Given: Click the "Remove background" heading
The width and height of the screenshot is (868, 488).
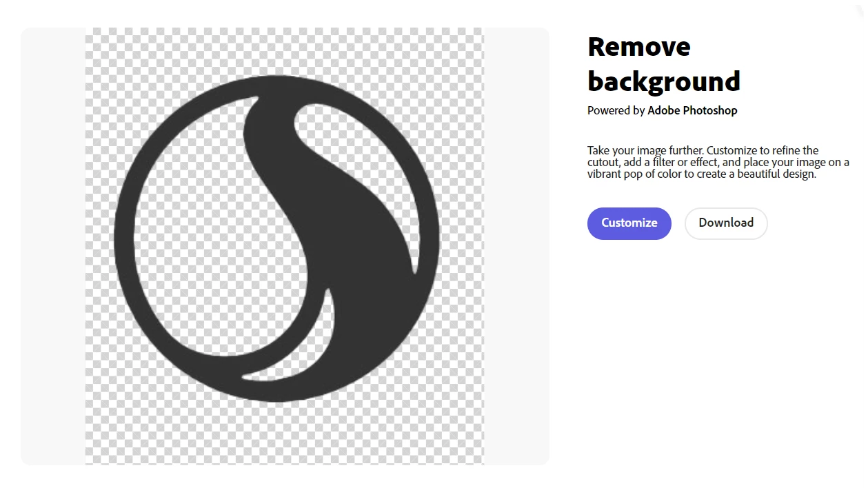Looking at the screenshot, I should [664, 63].
